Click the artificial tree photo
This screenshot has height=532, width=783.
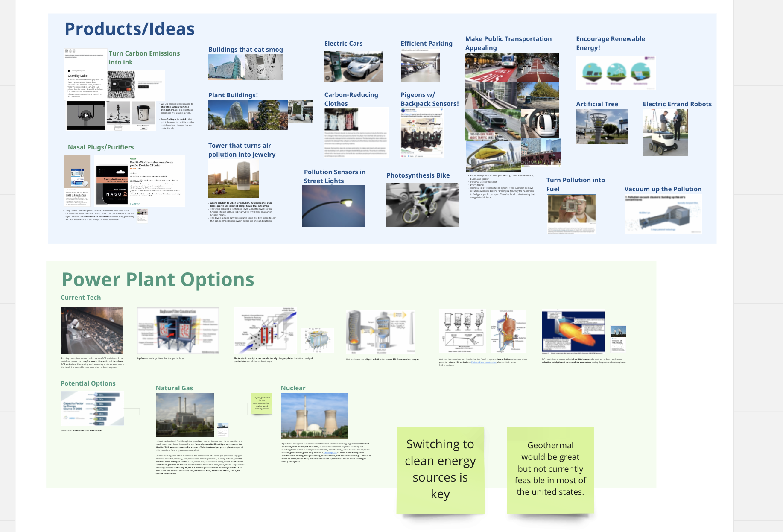click(x=602, y=126)
